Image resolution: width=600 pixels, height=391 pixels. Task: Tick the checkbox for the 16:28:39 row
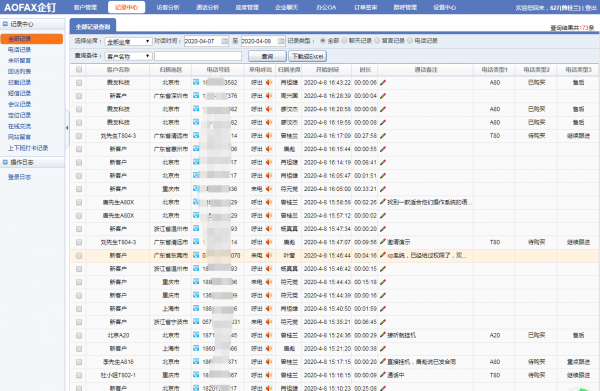(79, 96)
